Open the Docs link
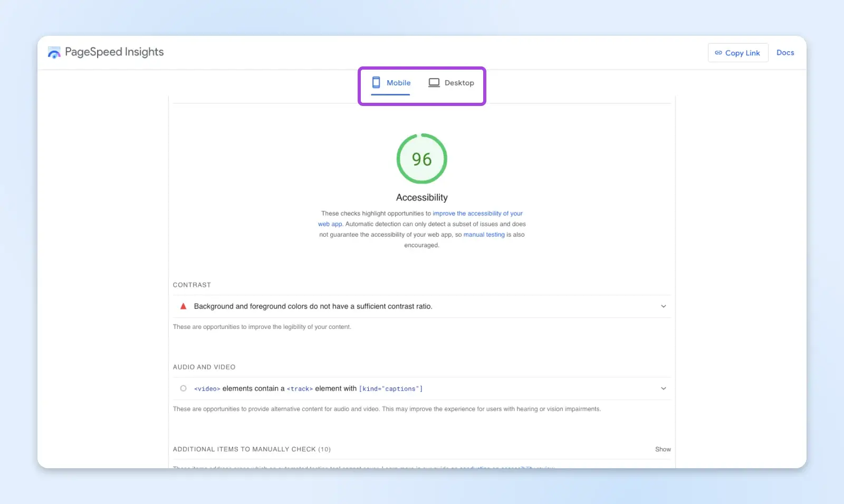This screenshot has height=504, width=844. pos(785,53)
